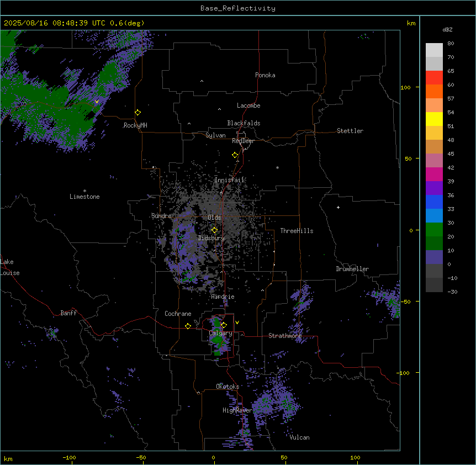Click the yellow V marker in northwest echoes
The height and width of the screenshot is (465, 476).
(97, 102)
